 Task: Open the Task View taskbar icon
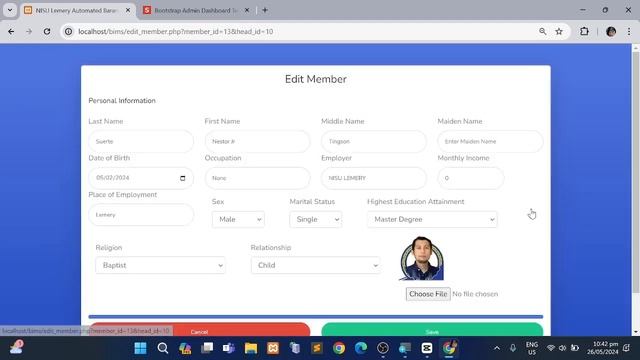[x=207, y=348]
